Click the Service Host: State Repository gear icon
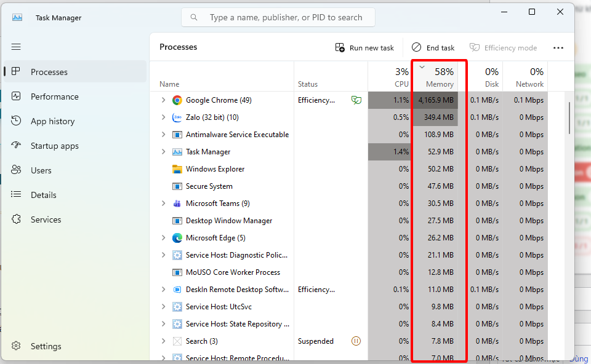Screen dimensions: 591x364 click(177, 324)
